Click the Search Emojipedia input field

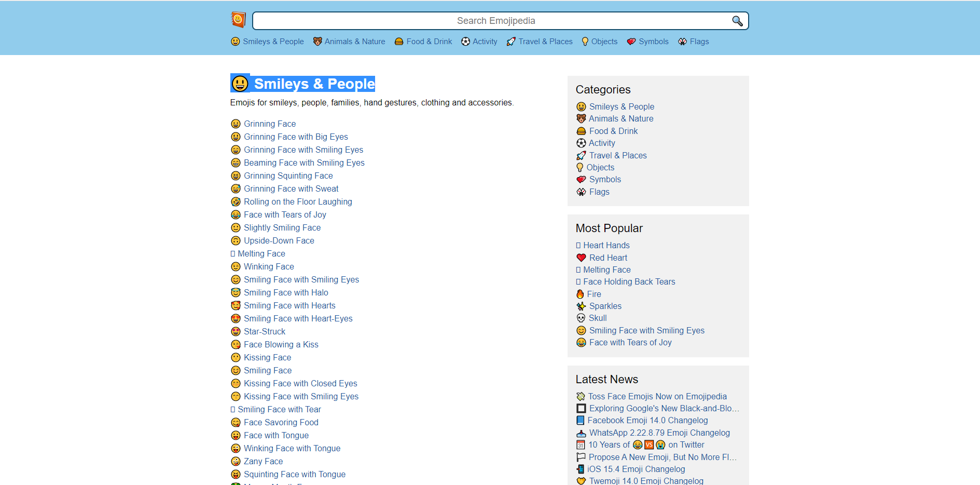(496, 21)
